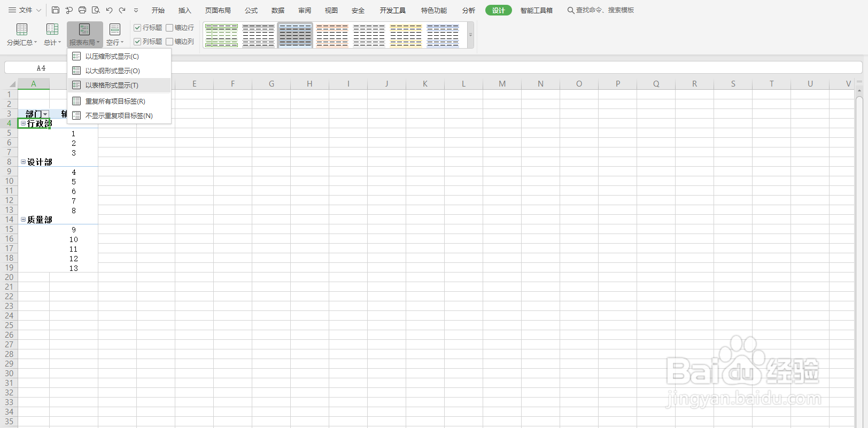Click the 报表布局 report layout button
868x428 pixels.
pos(84,35)
